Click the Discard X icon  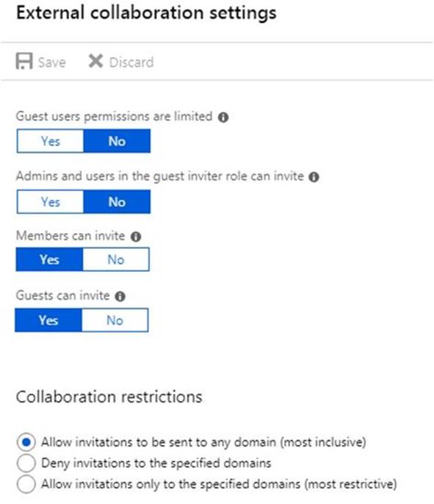[x=95, y=61]
